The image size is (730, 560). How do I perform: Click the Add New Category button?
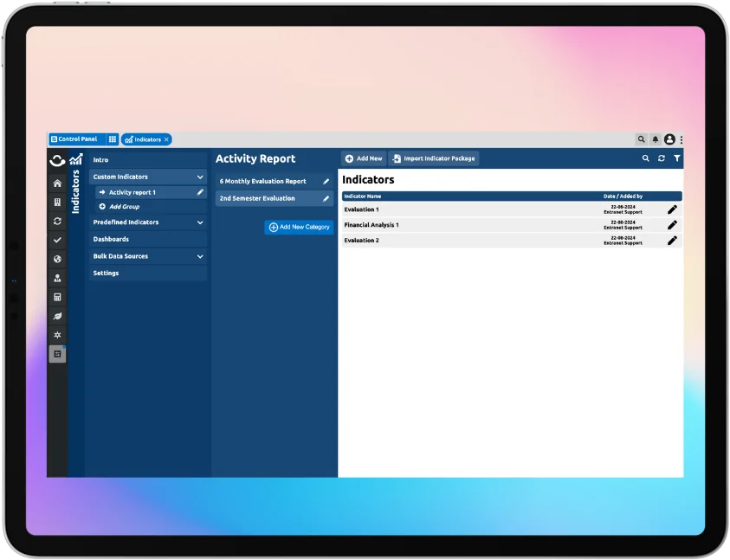[299, 227]
